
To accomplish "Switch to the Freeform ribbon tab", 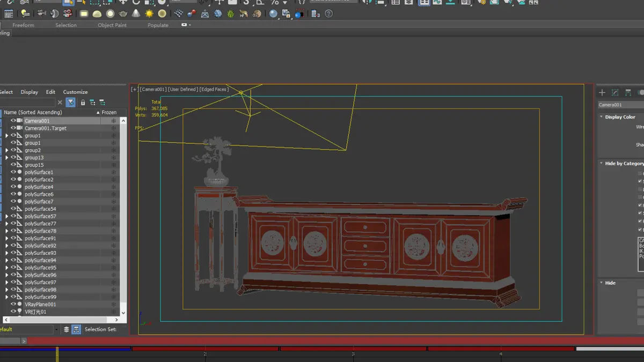I will pyautogui.click(x=24, y=25).
